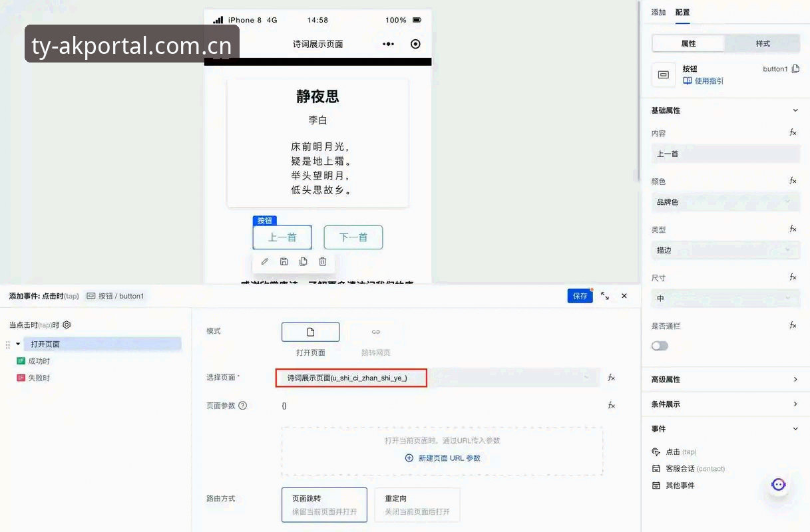Select the 属性 tab
The width and height of the screenshot is (810, 532).
pos(688,44)
